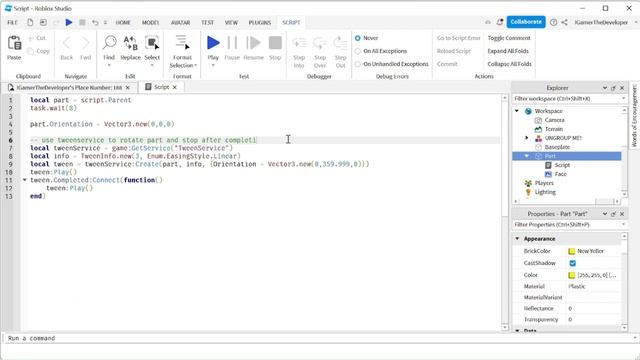The image size is (640, 360).
Task: Select the Script under Part in Explorer
Action: point(562,165)
